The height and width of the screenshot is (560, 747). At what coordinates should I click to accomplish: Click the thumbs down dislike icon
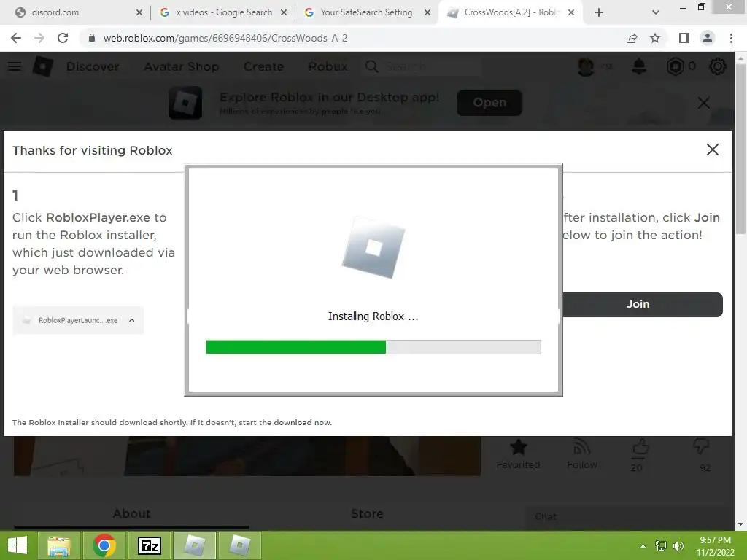(701, 447)
